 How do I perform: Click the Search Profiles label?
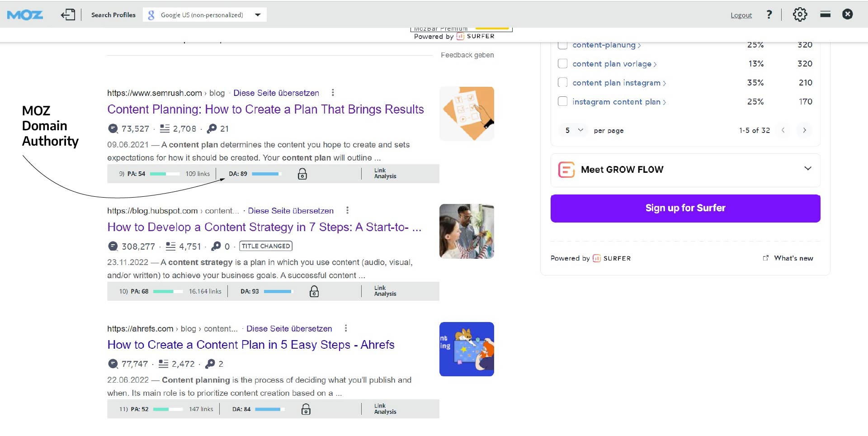coord(113,15)
